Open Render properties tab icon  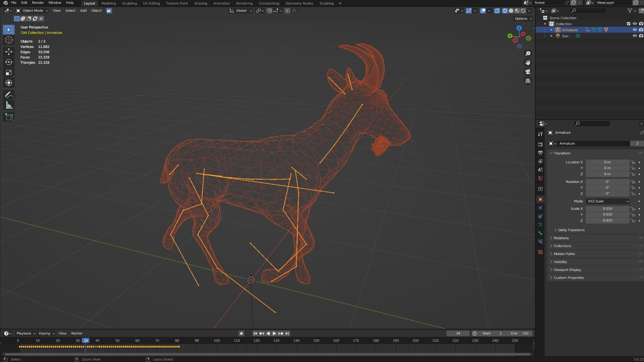(540, 144)
